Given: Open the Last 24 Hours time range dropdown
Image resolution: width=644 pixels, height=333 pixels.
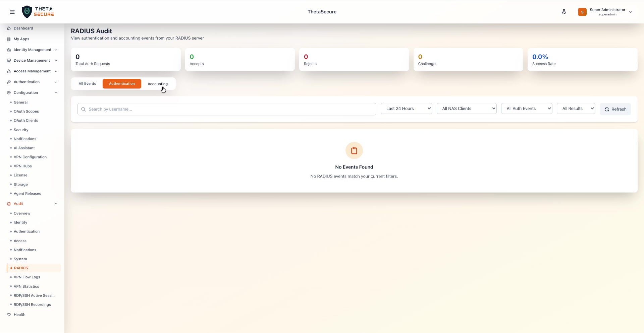Looking at the screenshot, I should (x=406, y=108).
